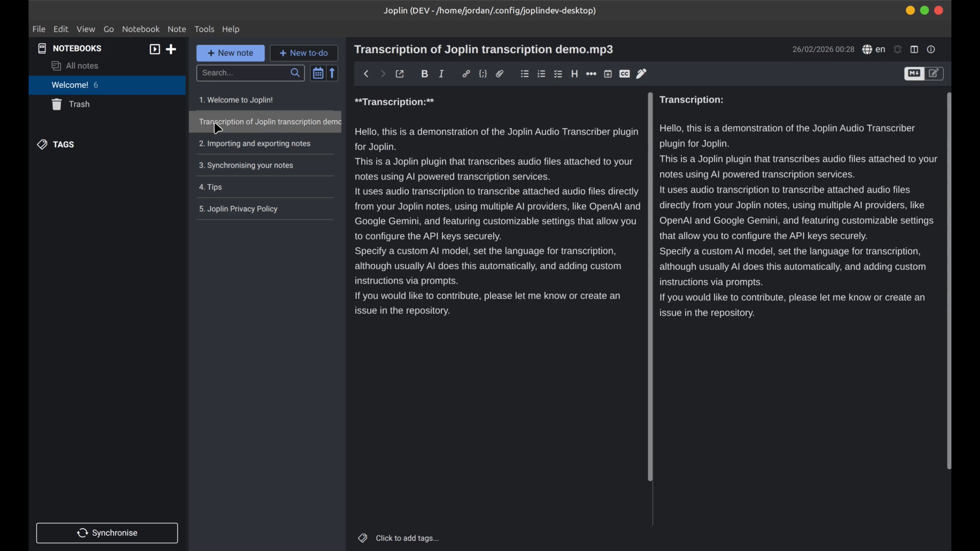Open the note properties info icon
980x551 pixels.
tap(932, 50)
